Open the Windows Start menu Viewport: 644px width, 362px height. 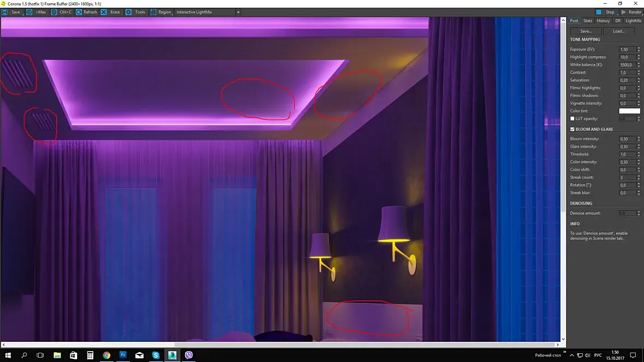(x=8, y=355)
